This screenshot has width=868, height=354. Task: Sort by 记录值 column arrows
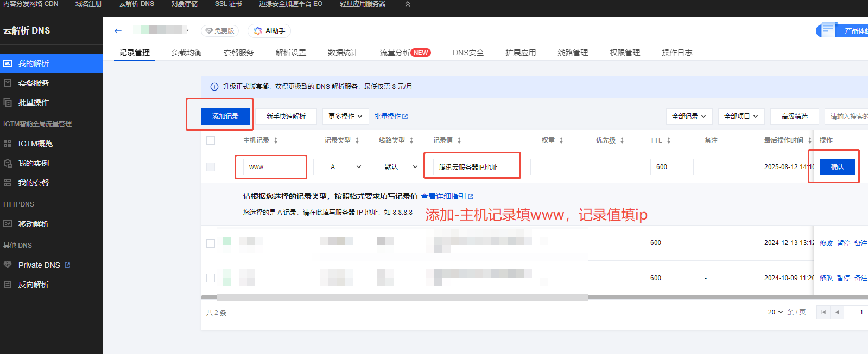(x=459, y=140)
